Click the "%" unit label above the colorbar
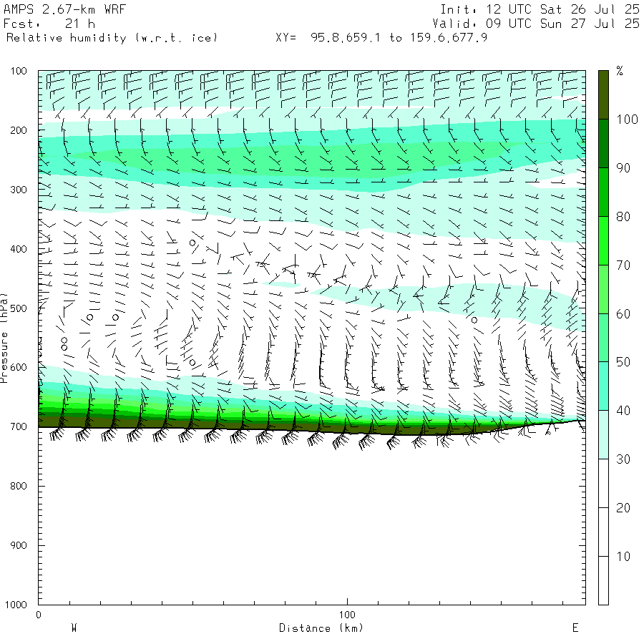The height and width of the screenshot is (644, 644). (620, 71)
